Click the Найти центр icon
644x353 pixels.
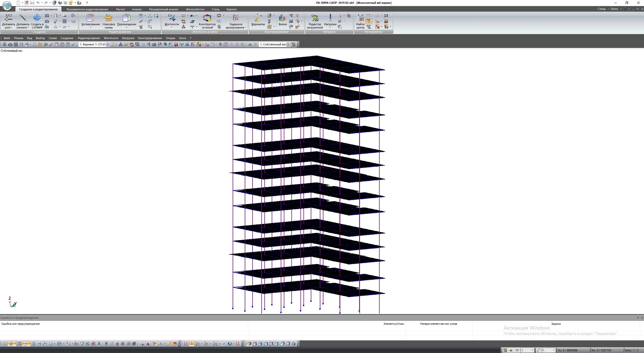pos(360,18)
